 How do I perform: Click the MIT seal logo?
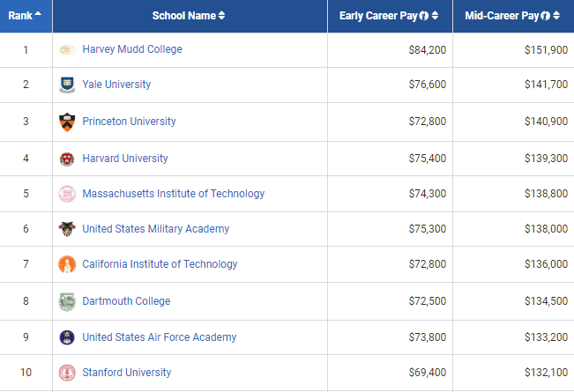67,194
